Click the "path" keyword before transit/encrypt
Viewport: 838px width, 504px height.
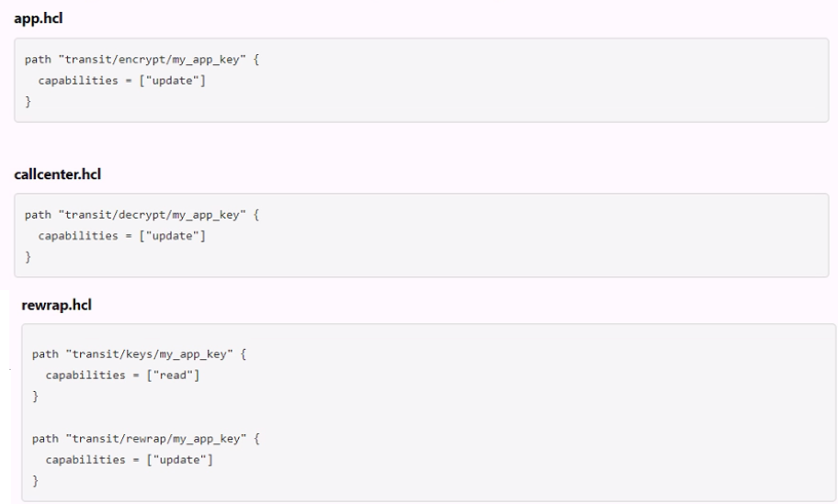click(x=37, y=61)
